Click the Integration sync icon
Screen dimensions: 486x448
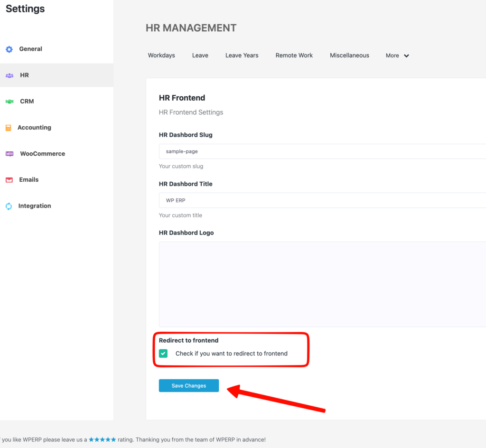click(x=9, y=206)
